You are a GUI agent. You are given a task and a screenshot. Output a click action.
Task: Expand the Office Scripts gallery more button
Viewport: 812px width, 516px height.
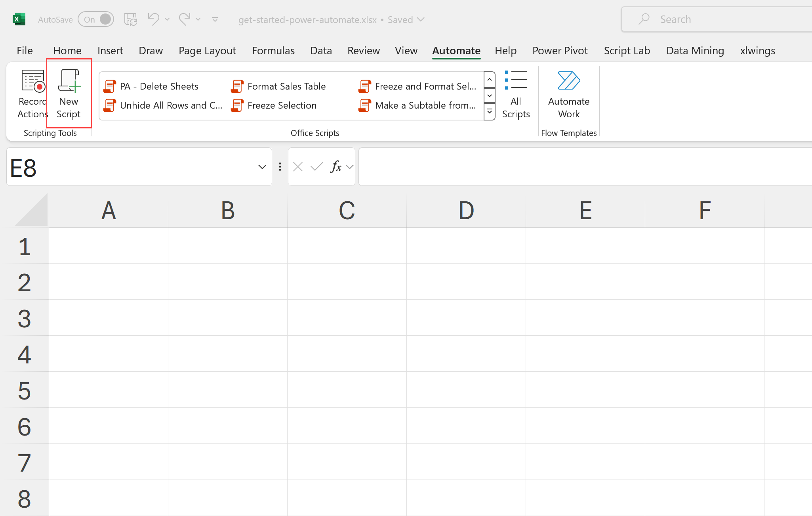(490, 112)
